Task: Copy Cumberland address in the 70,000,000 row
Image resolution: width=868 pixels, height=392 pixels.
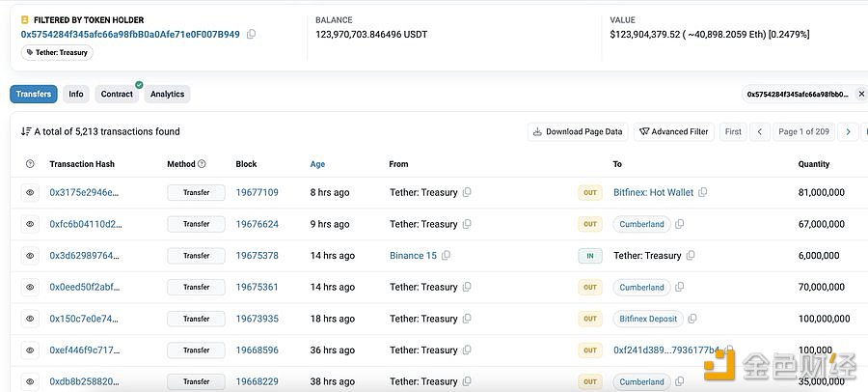Action: click(679, 287)
